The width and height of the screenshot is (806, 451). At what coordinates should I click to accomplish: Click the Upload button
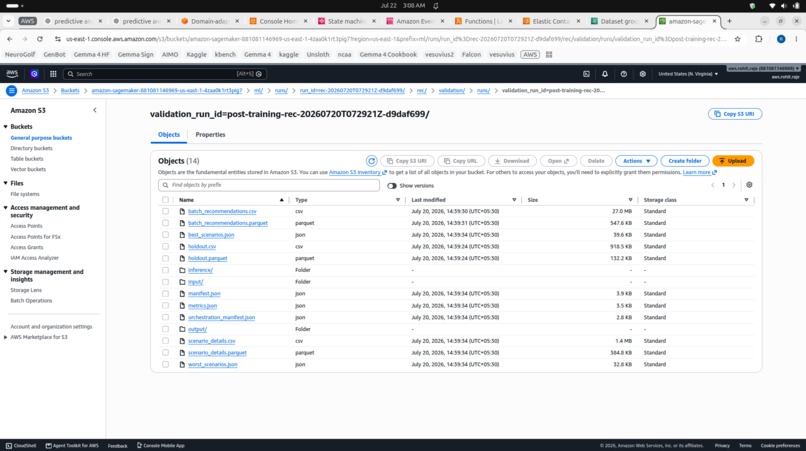tap(733, 161)
